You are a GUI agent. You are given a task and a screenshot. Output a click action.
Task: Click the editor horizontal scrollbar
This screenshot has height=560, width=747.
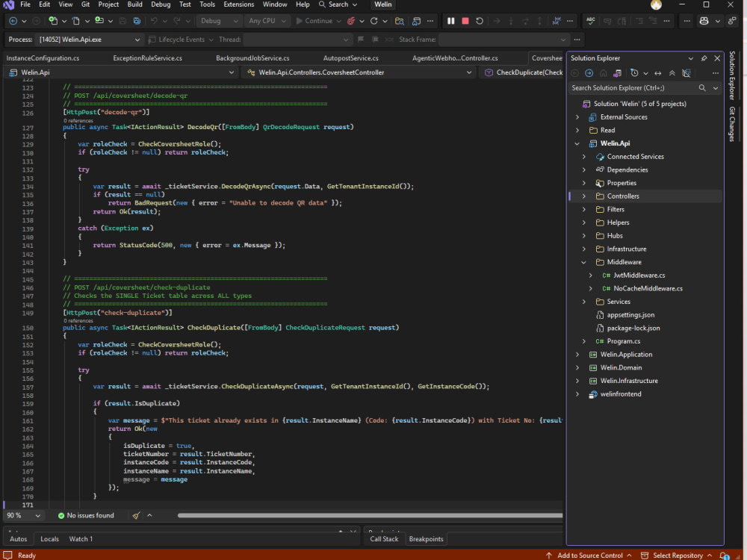pyautogui.click(x=370, y=515)
